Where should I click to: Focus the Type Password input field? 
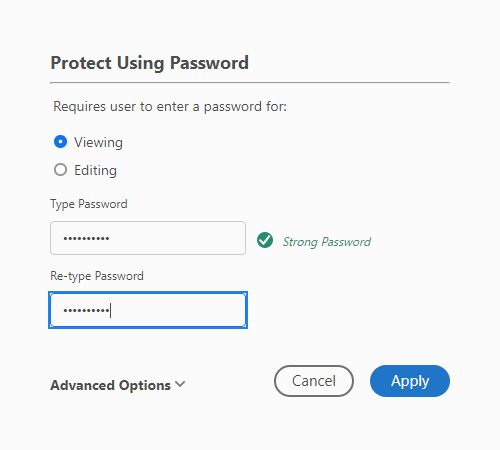148,238
